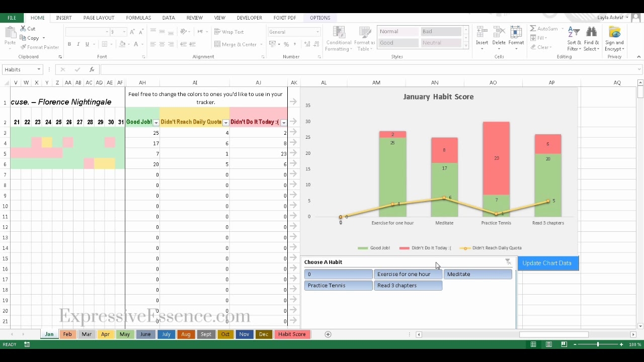Switch to Page Layout view in status bar
Screen dimensions: 644x362
coord(549,344)
